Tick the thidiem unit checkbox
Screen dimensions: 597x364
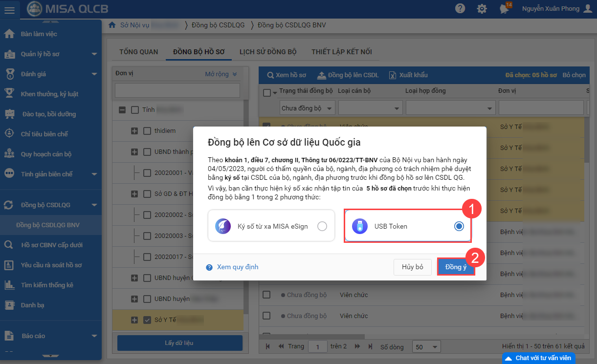147,131
